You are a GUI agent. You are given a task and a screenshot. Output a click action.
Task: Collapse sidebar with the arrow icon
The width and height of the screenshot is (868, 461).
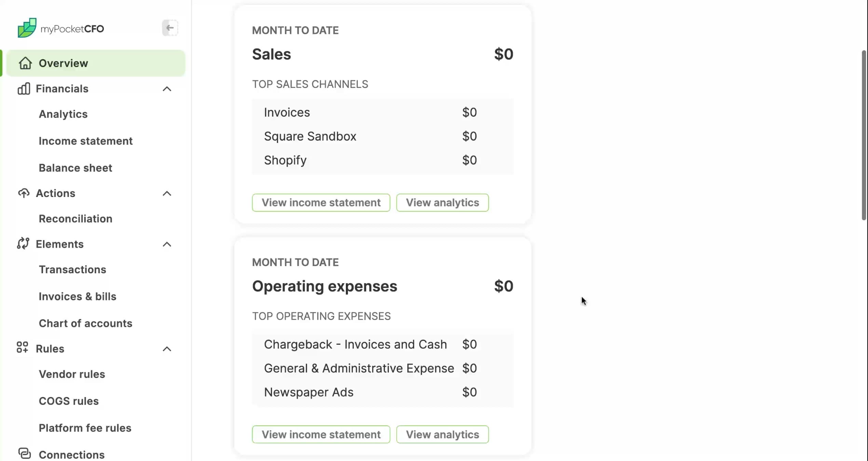170,28
